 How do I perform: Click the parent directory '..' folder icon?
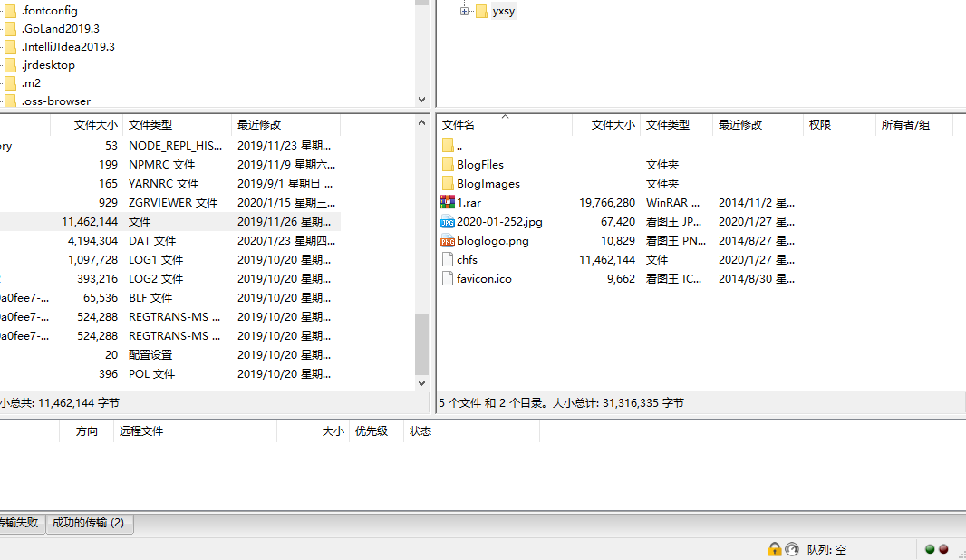click(448, 146)
